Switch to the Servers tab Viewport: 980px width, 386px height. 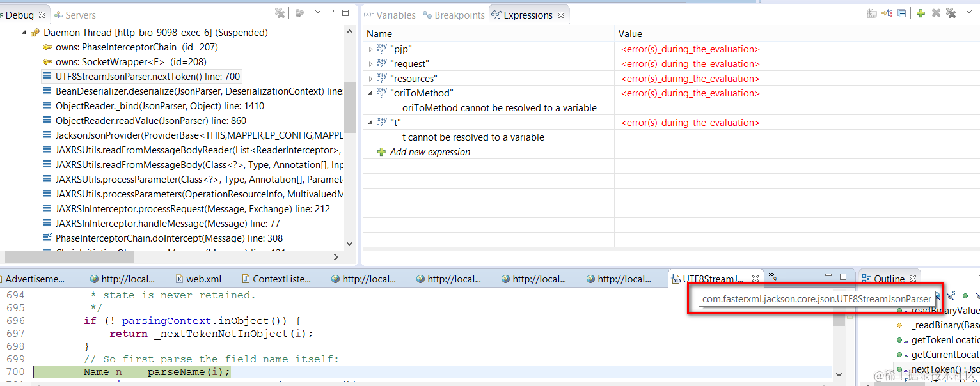click(x=75, y=15)
